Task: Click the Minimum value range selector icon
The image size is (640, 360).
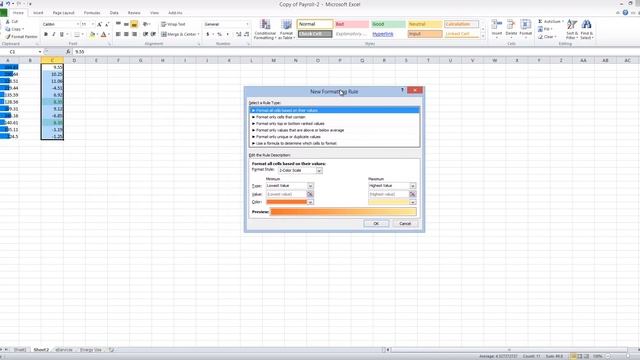Action: (310, 194)
